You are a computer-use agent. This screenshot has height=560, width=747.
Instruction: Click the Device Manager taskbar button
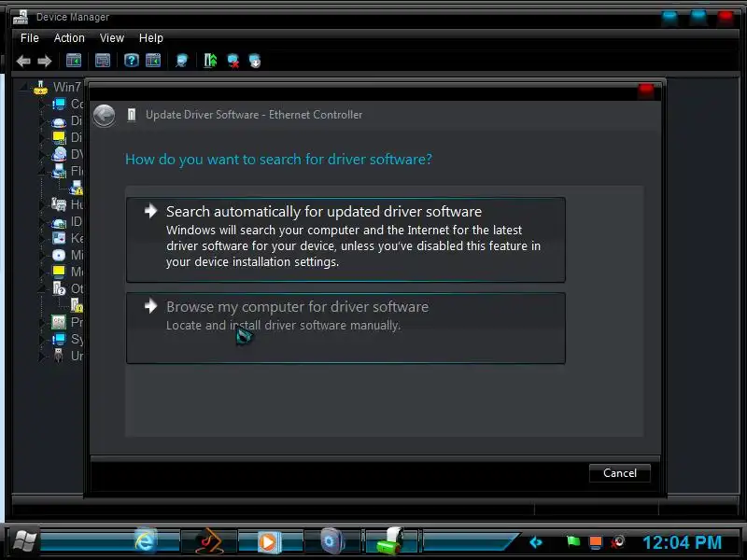(x=390, y=542)
